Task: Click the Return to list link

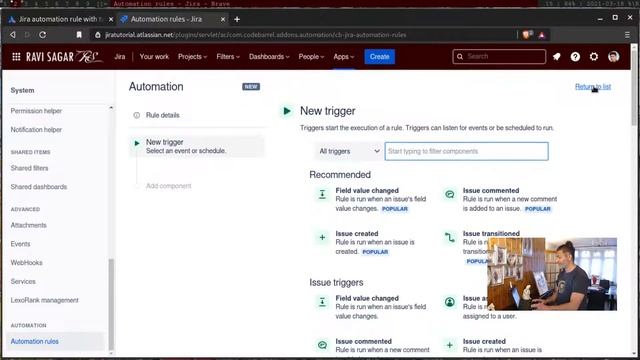Action: click(x=593, y=87)
